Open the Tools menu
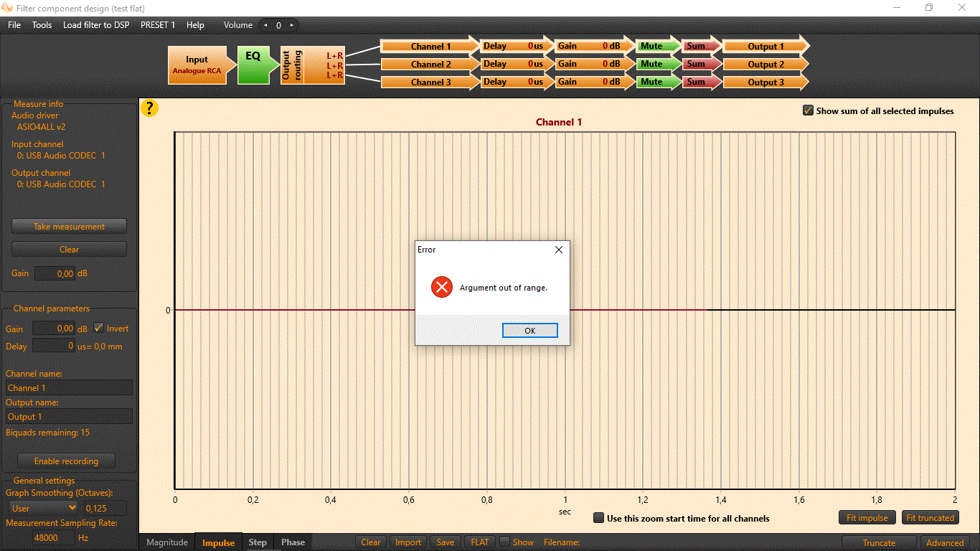Viewport: 980px width, 551px height. click(x=42, y=25)
